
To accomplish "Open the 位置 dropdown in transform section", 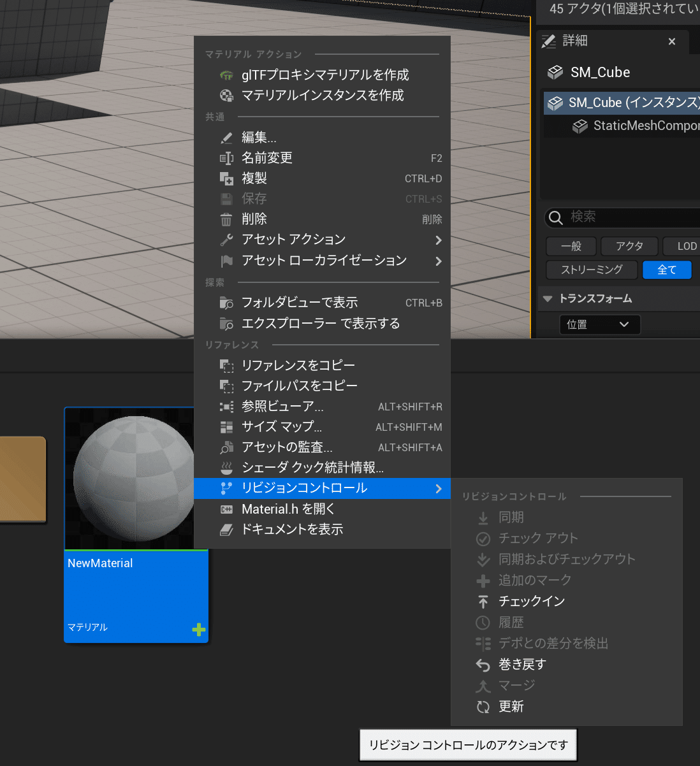I will click(599, 324).
